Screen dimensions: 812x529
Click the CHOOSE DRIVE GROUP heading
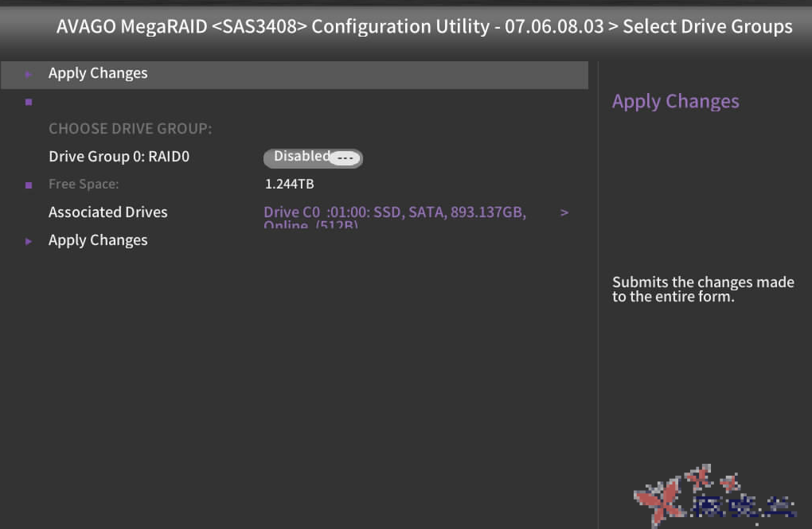point(131,129)
